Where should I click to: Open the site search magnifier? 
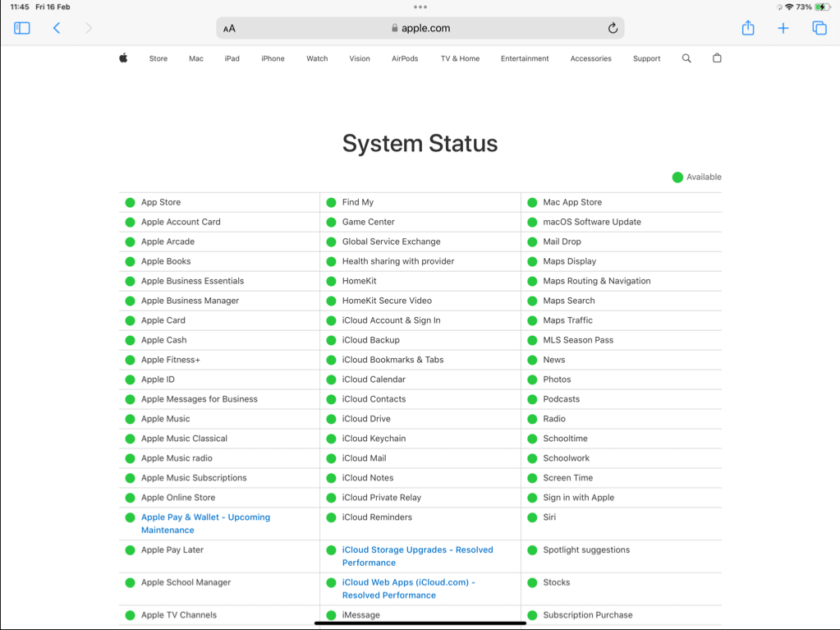(686, 58)
